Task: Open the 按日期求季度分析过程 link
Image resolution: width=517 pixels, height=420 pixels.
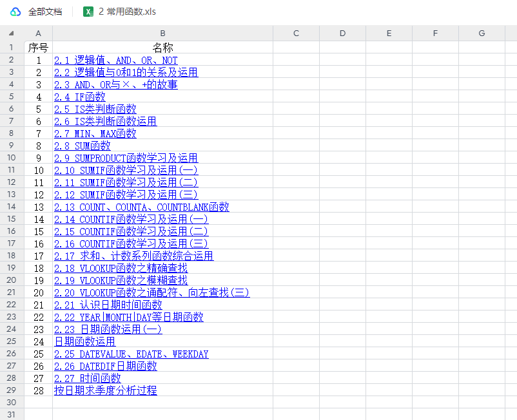Action: pyautogui.click(x=105, y=390)
